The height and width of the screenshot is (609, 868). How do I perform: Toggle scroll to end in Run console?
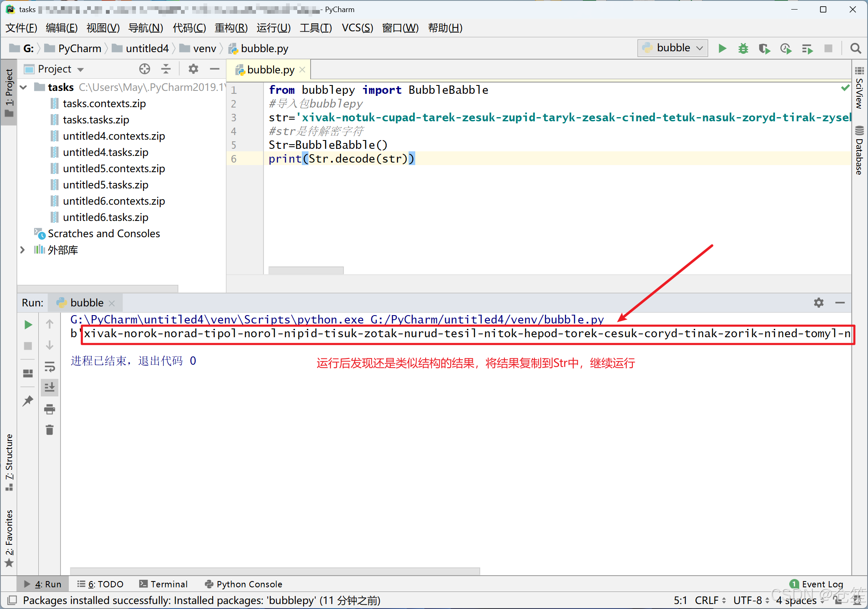coord(49,387)
